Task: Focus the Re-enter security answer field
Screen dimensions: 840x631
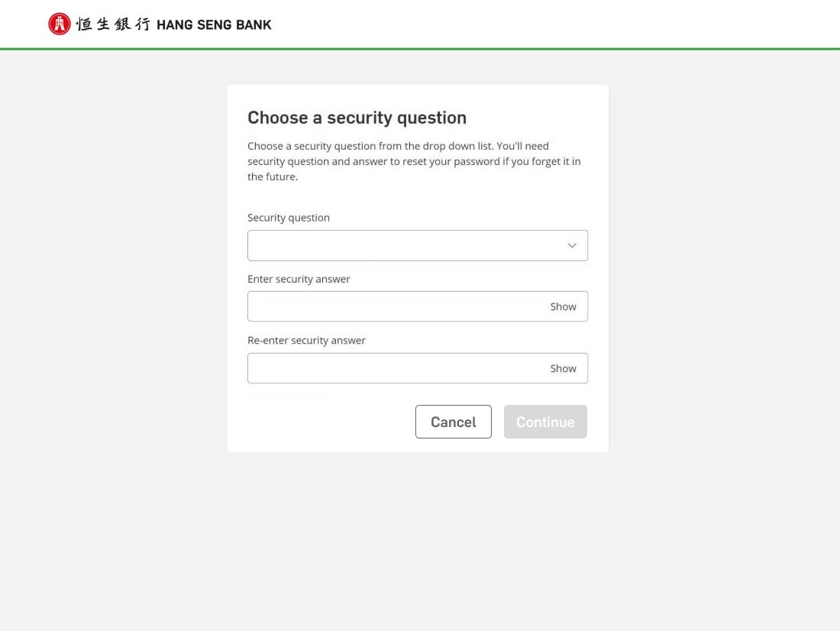Action: click(x=393, y=368)
